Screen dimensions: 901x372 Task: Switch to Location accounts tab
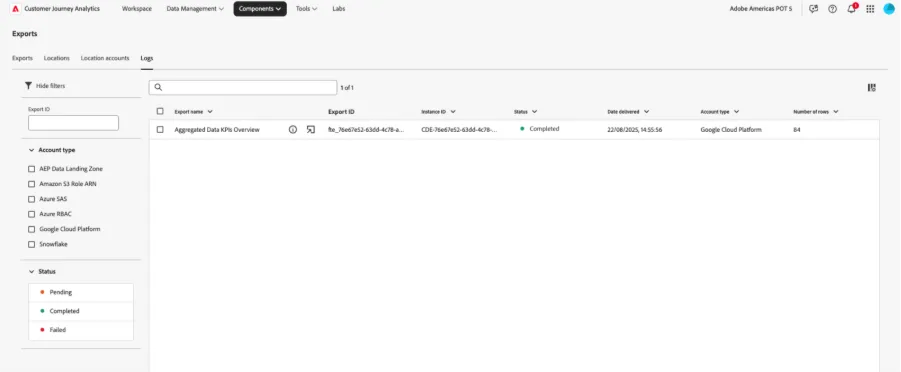click(105, 58)
